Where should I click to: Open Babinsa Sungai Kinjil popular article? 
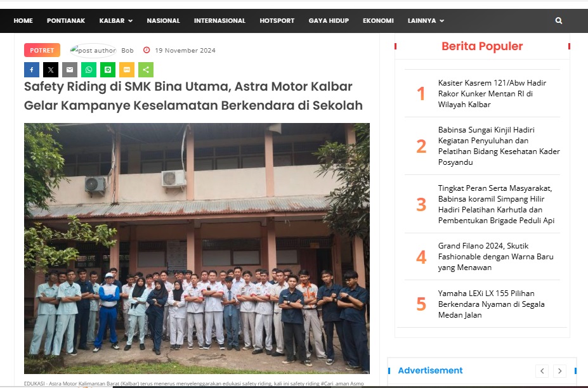pyautogui.click(x=499, y=146)
